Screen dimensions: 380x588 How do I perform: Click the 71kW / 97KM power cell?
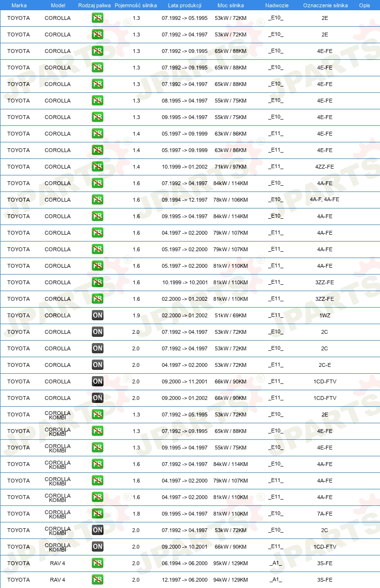[231, 167]
